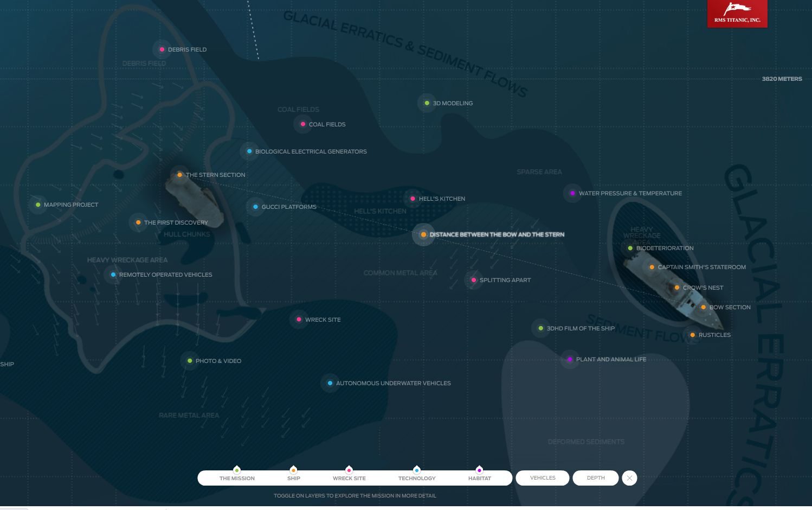
Task: Open the pink Hell's Kitchen marker
Action: coord(413,199)
